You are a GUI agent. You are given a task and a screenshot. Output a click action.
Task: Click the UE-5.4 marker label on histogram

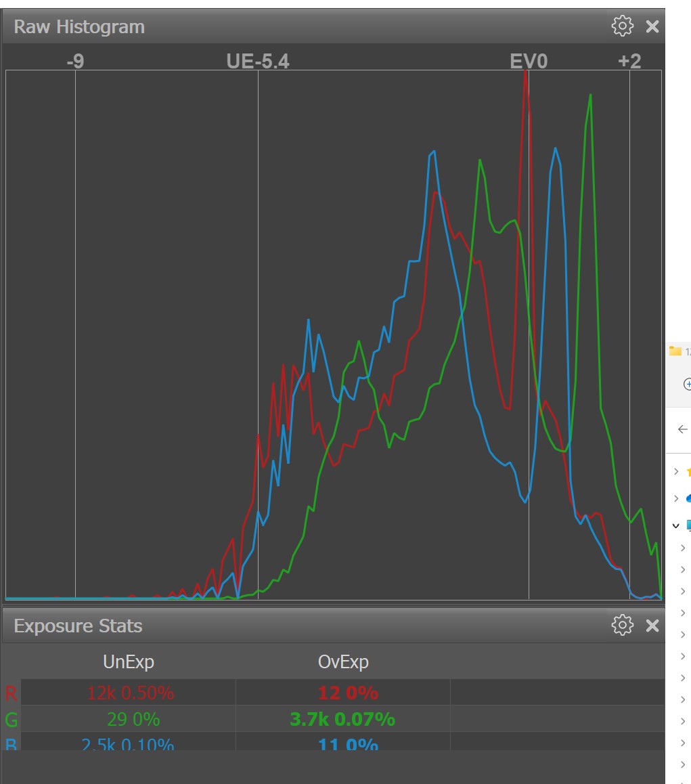pos(257,62)
